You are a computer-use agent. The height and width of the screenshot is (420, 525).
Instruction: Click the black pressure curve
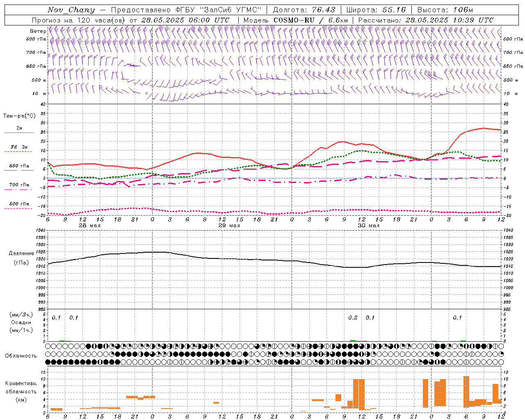pos(274,260)
